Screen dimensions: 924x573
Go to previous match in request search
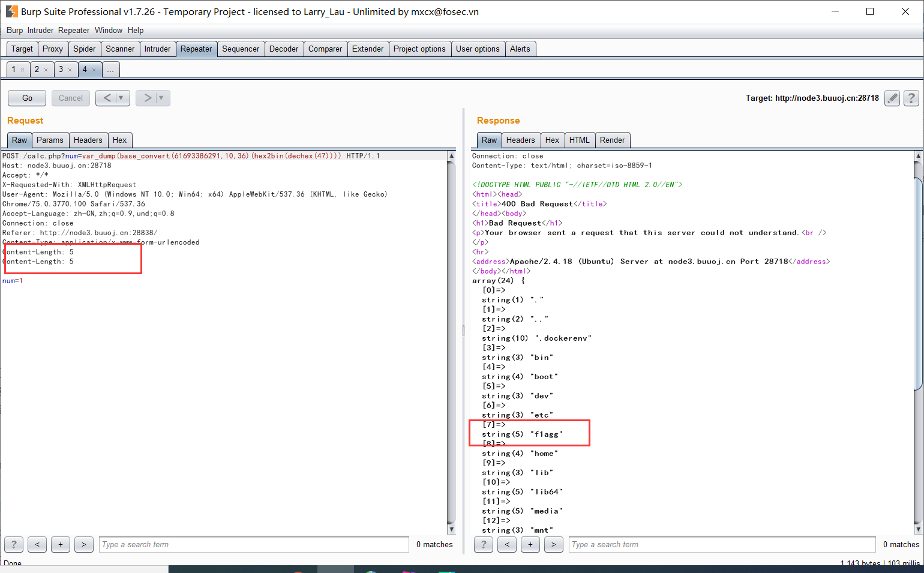pyautogui.click(x=37, y=544)
